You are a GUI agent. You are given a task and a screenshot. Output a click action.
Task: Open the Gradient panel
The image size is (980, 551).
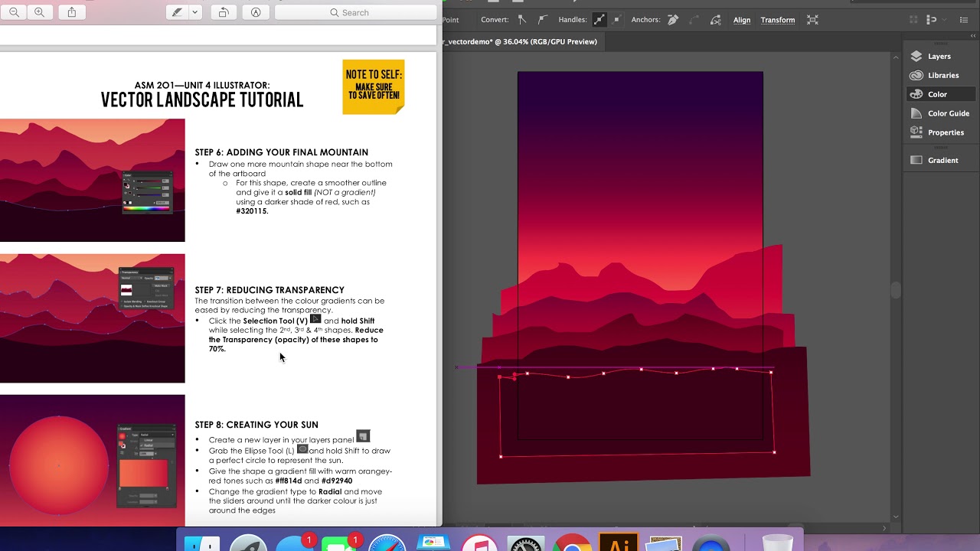click(x=942, y=160)
